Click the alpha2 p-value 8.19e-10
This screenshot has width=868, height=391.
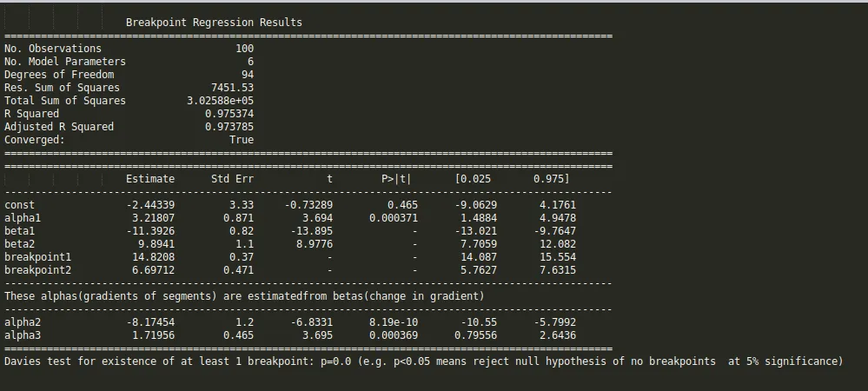click(394, 322)
